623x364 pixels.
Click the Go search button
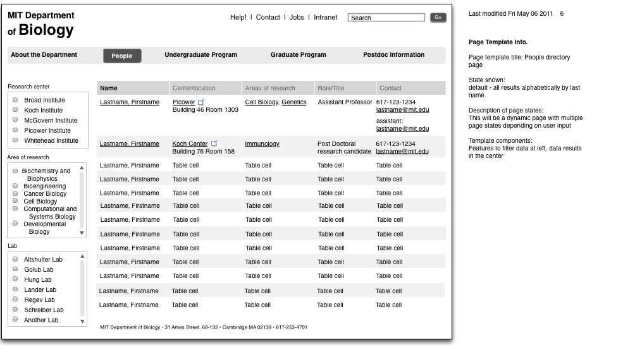coord(438,18)
